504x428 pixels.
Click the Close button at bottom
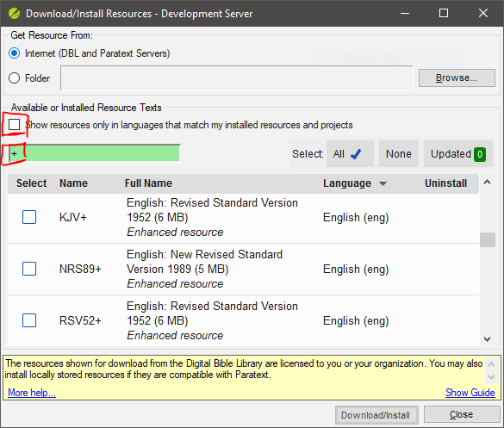(x=461, y=414)
